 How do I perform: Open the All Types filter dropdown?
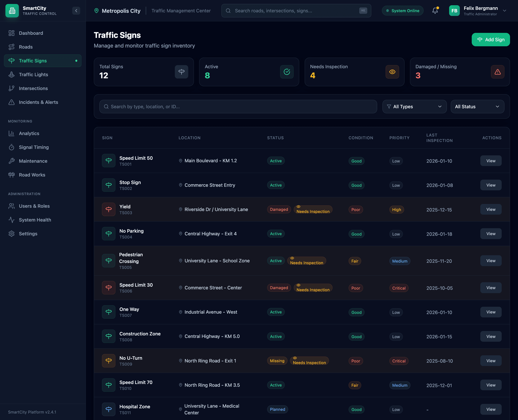point(414,106)
